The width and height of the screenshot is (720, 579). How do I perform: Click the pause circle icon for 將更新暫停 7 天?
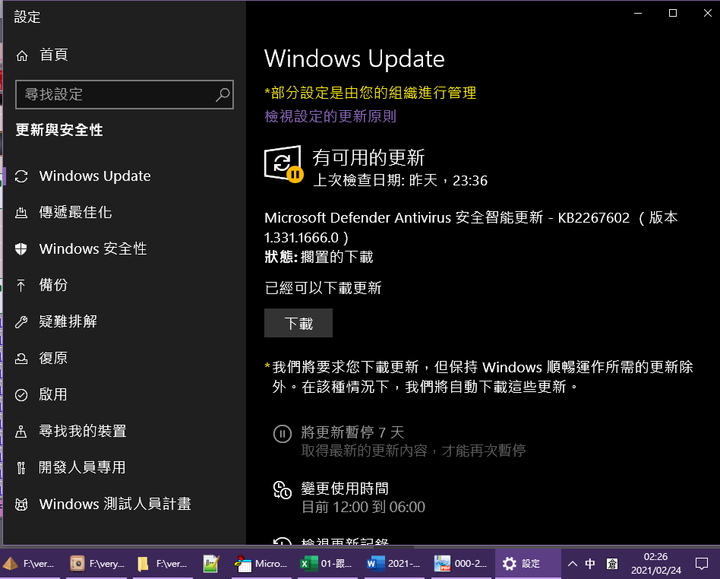(282, 433)
